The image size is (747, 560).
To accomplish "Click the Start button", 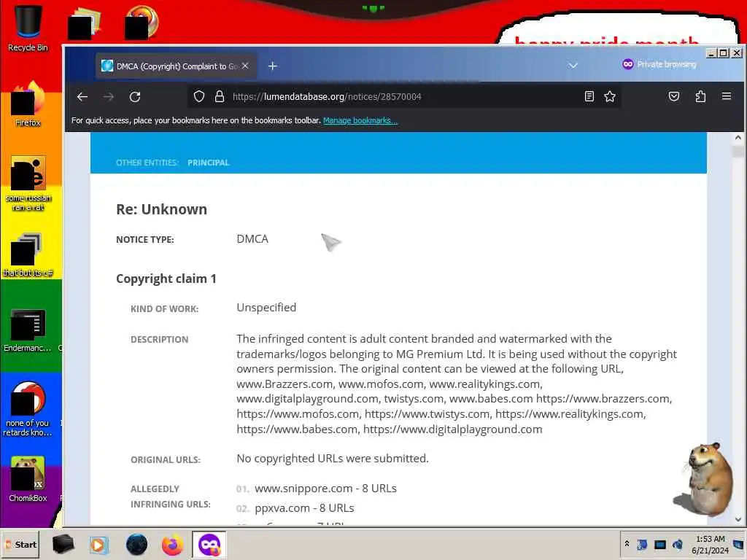I will (x=21, y=544).
